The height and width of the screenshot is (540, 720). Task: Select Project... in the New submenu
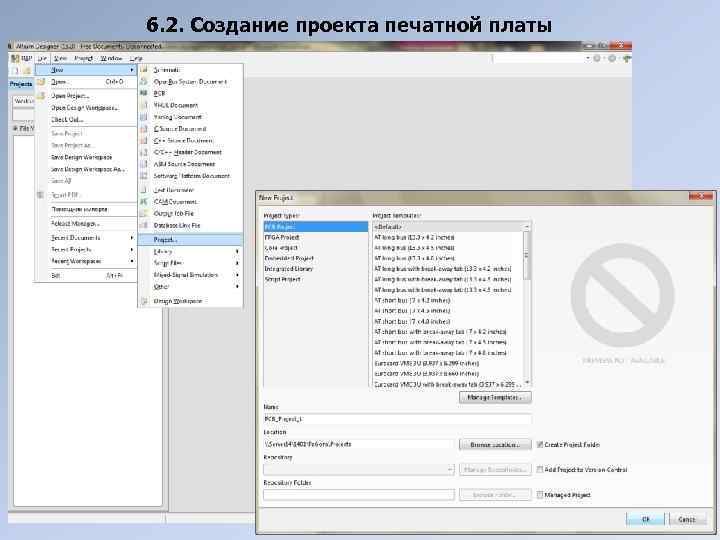pyautogui.click(x=191, y=240)
